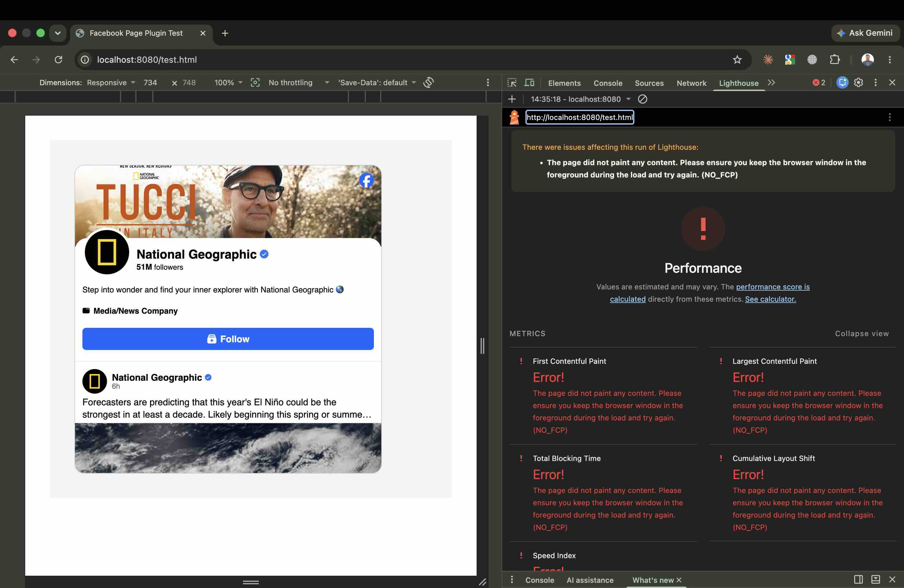Click the orange starburst extension icon

[x=768, y=60]
